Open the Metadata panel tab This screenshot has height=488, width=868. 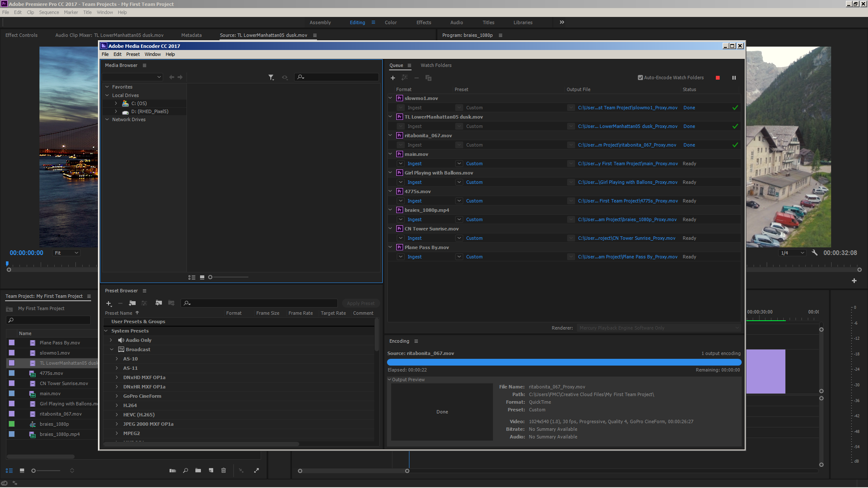coord(191,36)
